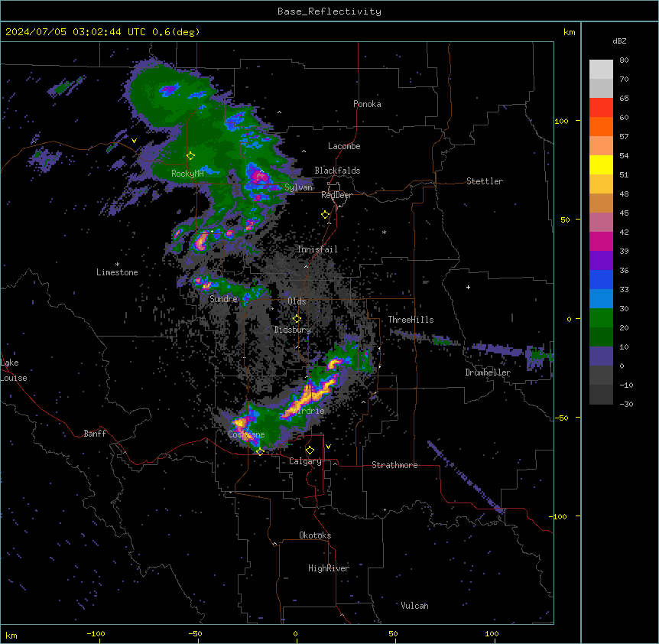Select the Sylvan label on the map

coord(299,187)
